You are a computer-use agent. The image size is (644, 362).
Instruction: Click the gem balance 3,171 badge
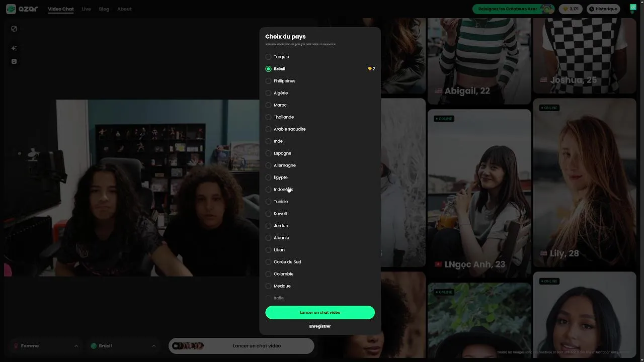pos(571,9)
